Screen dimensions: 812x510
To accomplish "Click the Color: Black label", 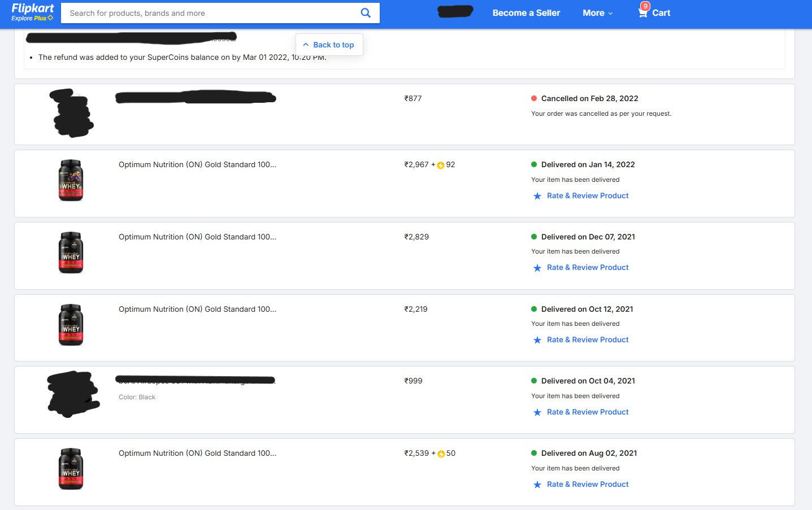I will coord(137,397).
